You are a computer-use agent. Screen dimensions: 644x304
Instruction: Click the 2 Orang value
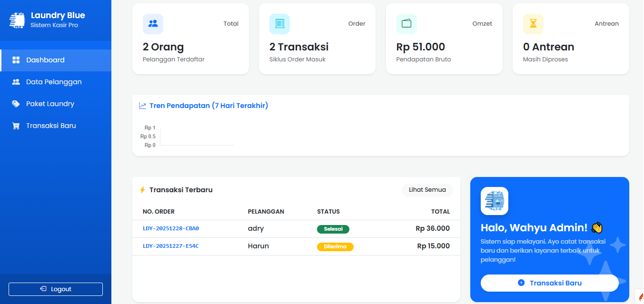pos(163,47)
